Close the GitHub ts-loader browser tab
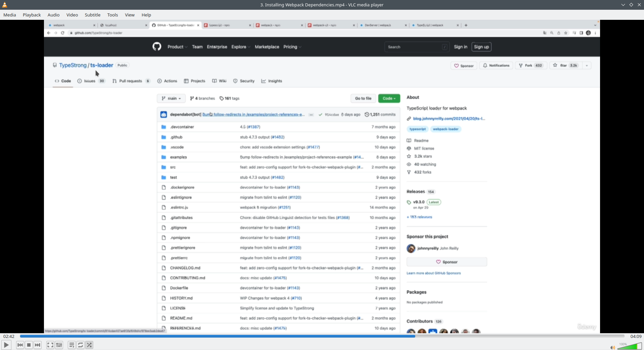This screenshot has width=644, height=350. [x=198, y=25]
